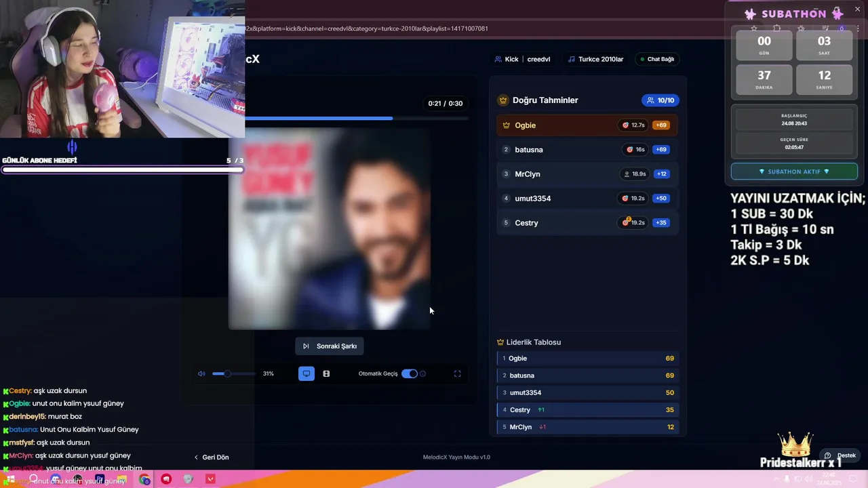The height and width of the screenshot is (488, 868).
Task: Go back with Geri Dön
Action: point(212,457)
